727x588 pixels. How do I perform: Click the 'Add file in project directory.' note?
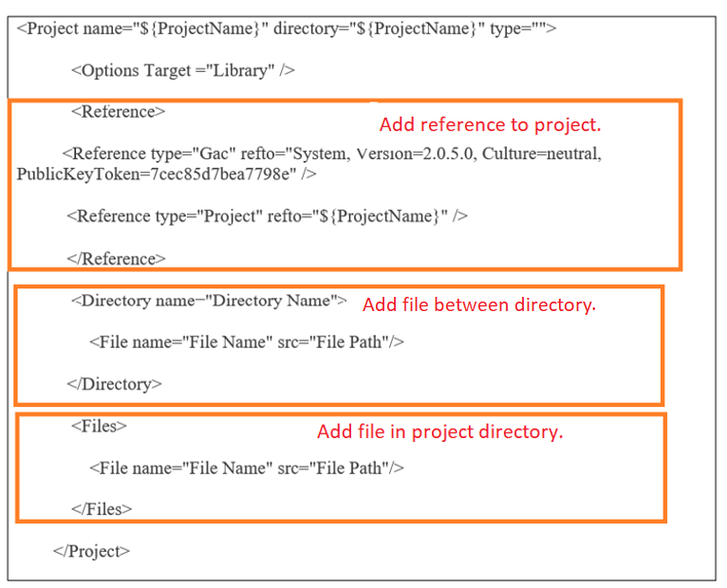click(x=440, y=432)
